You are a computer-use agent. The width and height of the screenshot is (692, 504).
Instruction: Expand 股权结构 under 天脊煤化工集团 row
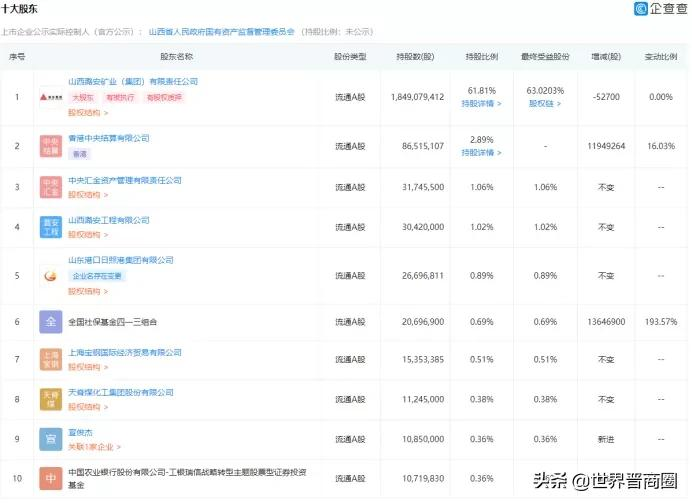(88, 406)
